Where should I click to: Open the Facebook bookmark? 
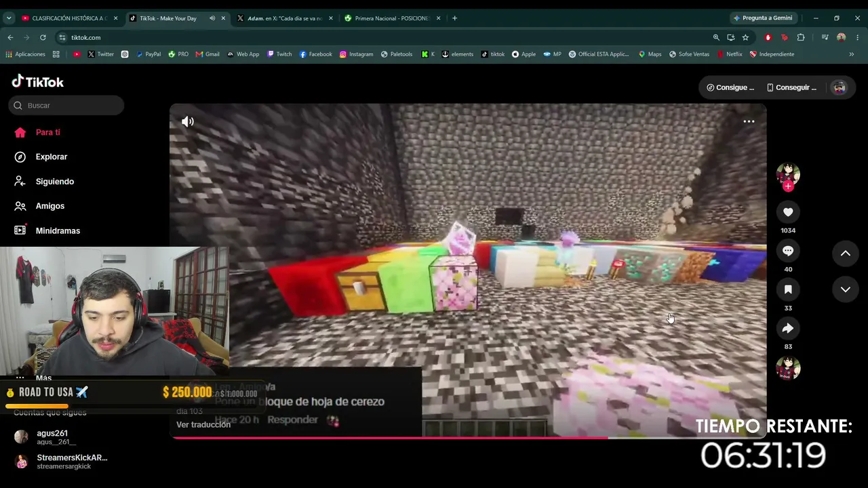point(316,54)
